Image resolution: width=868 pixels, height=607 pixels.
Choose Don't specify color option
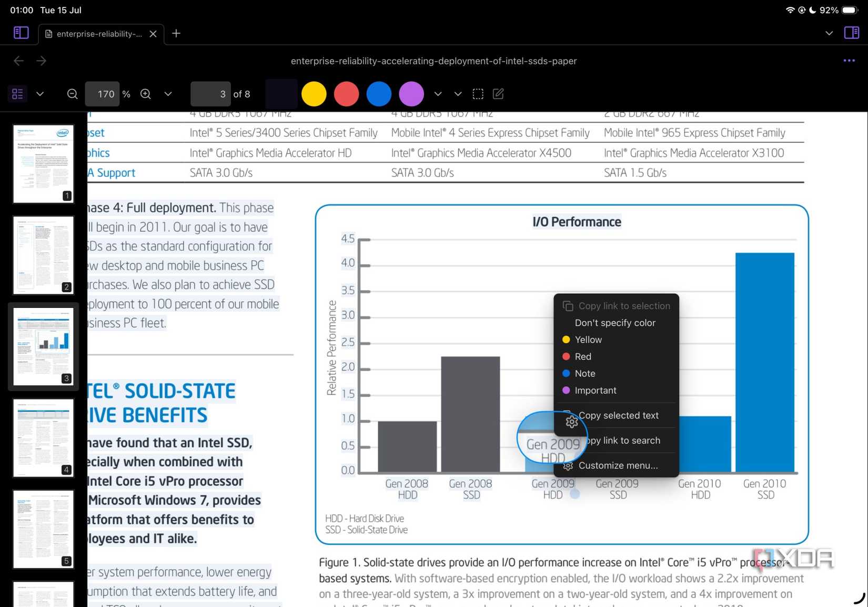coord(615,323)
